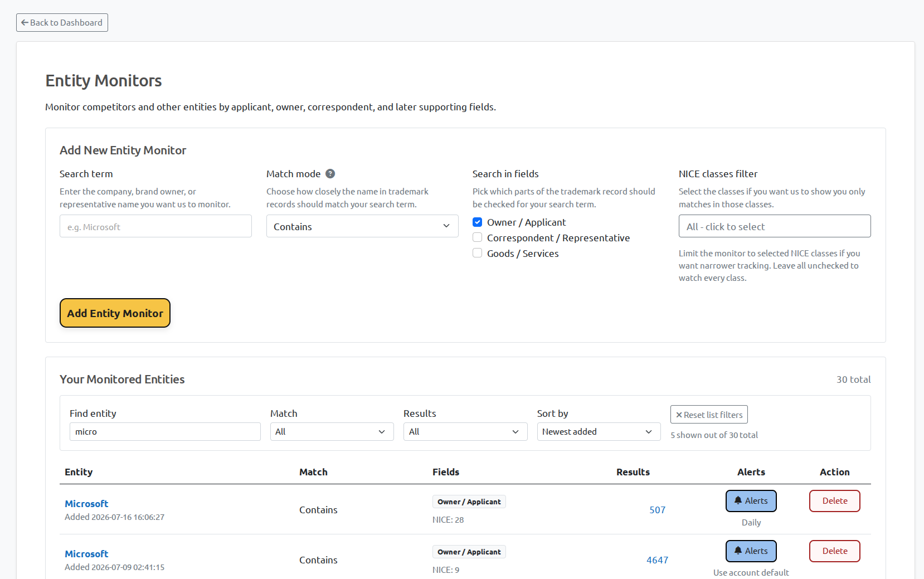
Task: Click Owner / Applicant badge in first row
Action: [x=469, y=502]
